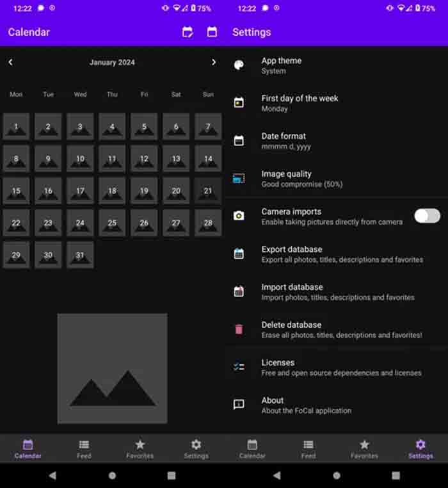
Task: Tap the red Delete database trash icon
Action: tap(239, 329)
